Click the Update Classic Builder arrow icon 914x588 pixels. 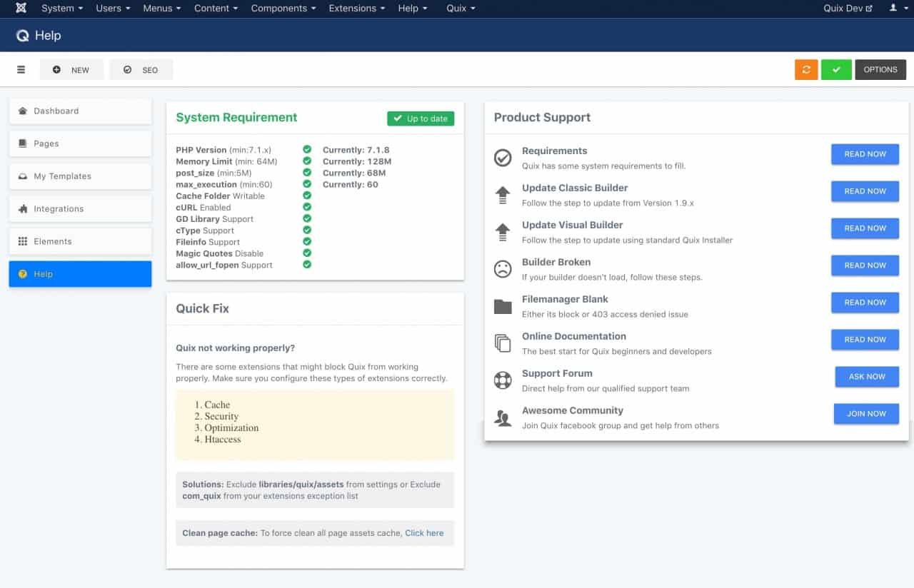pos(503,195)
